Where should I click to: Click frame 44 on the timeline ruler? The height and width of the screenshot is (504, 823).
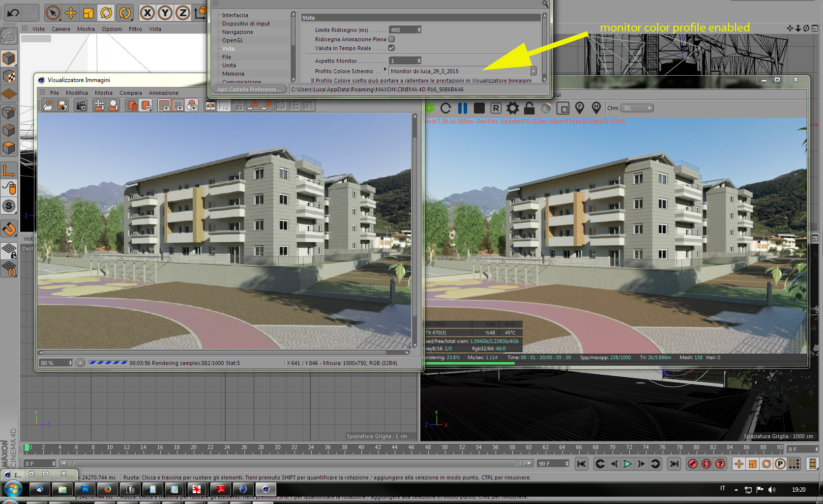[395, 448]
